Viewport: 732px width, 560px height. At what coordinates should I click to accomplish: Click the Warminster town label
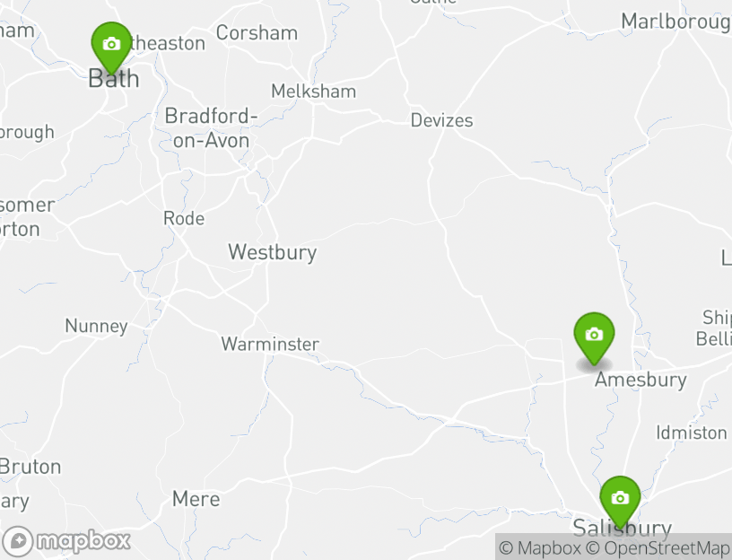270,345
